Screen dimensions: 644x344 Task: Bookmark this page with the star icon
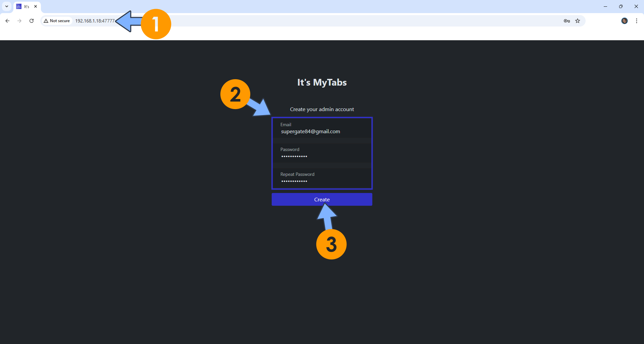(x=578, y=21)
